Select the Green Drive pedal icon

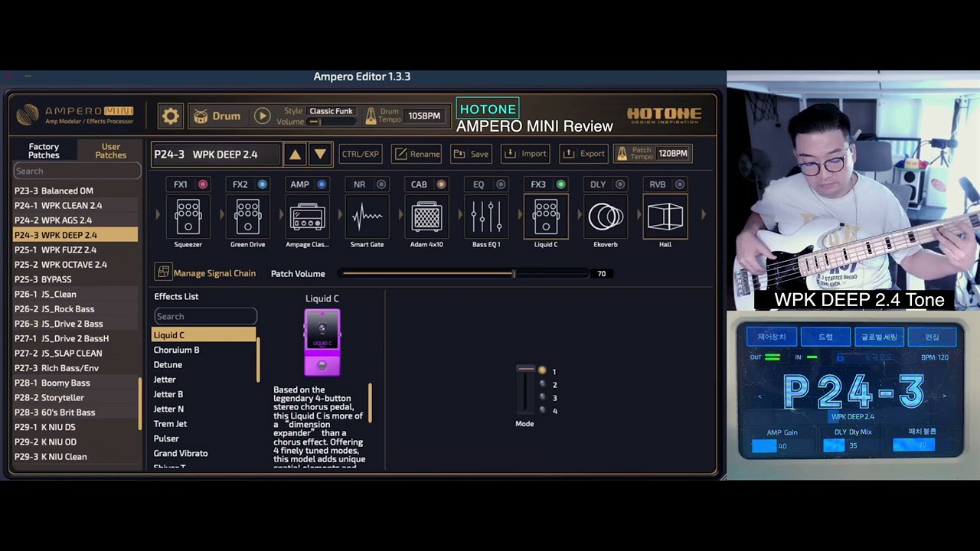point(247,217)
